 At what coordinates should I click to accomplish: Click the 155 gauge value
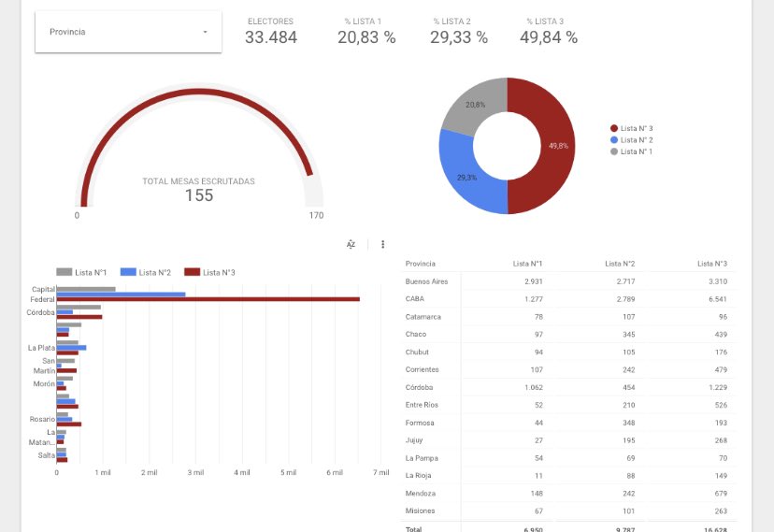click(199, 195)
